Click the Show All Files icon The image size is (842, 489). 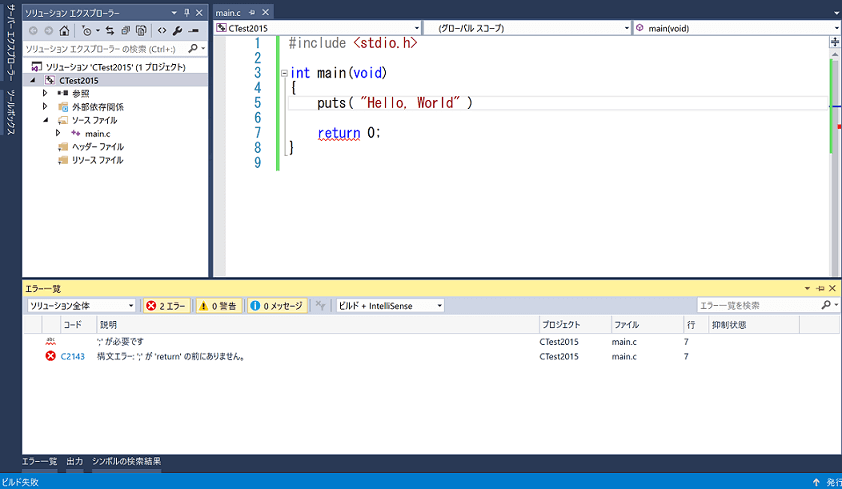(x=141, y=31)
